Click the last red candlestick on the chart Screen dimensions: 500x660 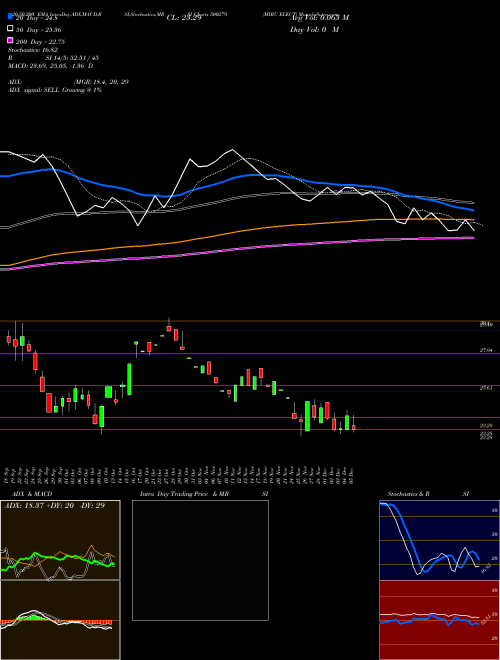[354, 427]
